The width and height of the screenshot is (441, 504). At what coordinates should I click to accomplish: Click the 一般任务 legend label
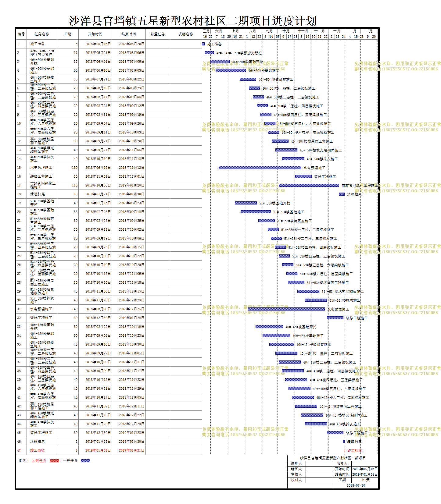pos(70,461)
